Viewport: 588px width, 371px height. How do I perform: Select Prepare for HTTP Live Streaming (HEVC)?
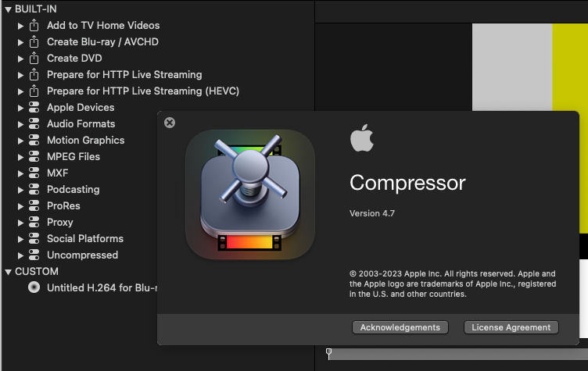click(x=158, y=91)
